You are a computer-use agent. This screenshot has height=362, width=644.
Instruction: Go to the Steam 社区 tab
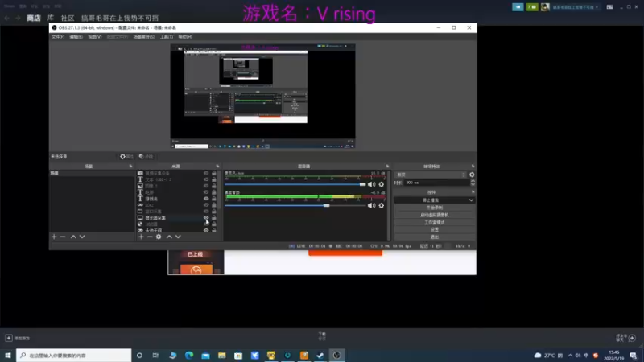tap(68, 18)
